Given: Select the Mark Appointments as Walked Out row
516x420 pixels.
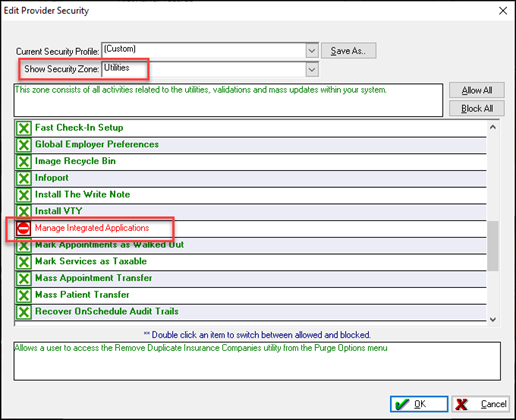Looking at the screenshot, I should click(251, 245).
